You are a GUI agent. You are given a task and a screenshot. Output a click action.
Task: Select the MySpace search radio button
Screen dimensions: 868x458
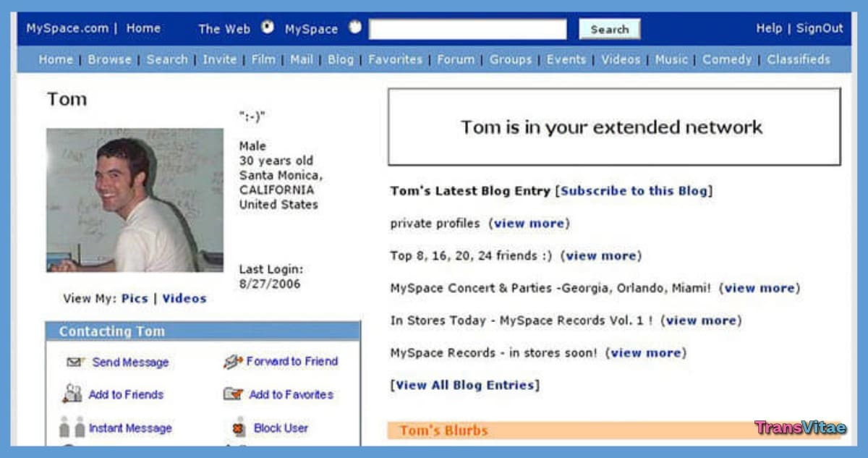click(354, 27)
